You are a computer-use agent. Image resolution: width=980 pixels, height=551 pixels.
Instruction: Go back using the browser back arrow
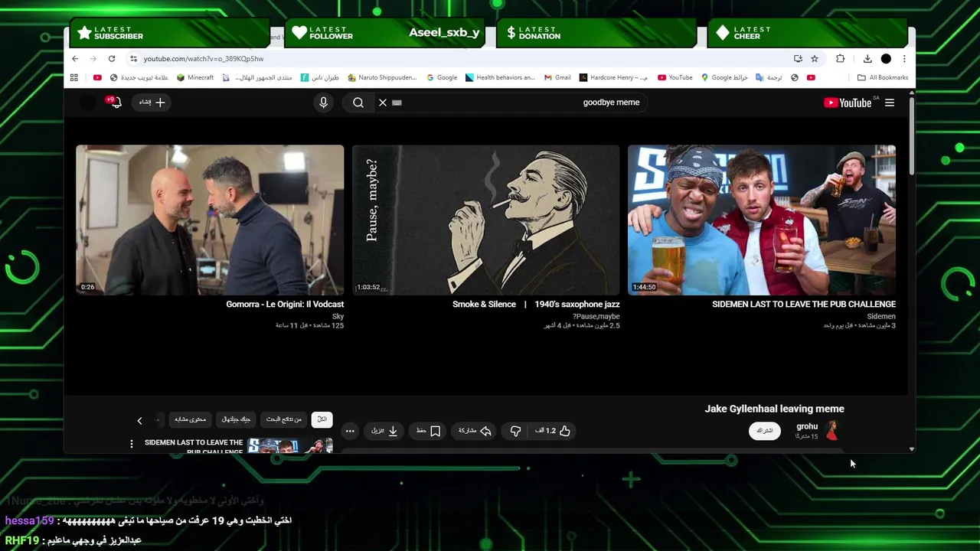point(75,59)
